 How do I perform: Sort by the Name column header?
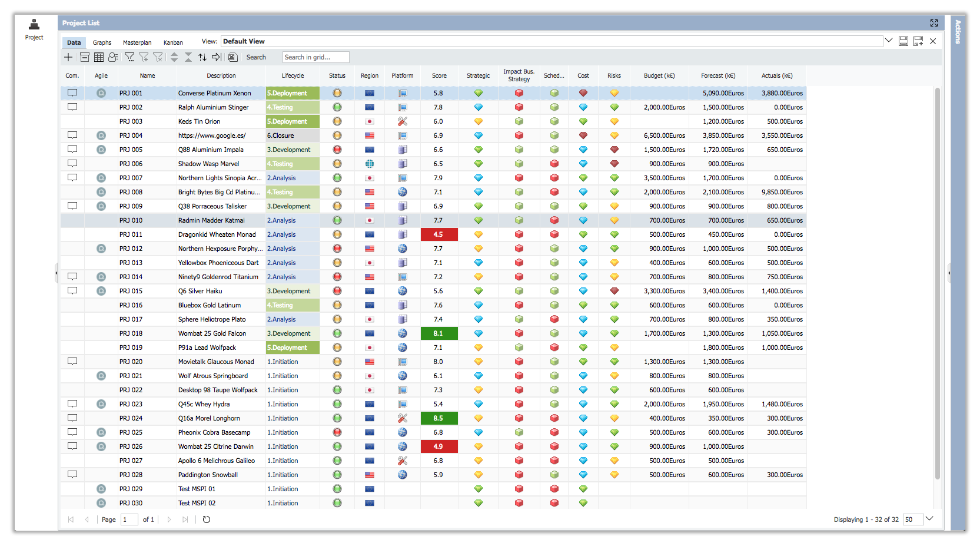[x=148, y=75]
